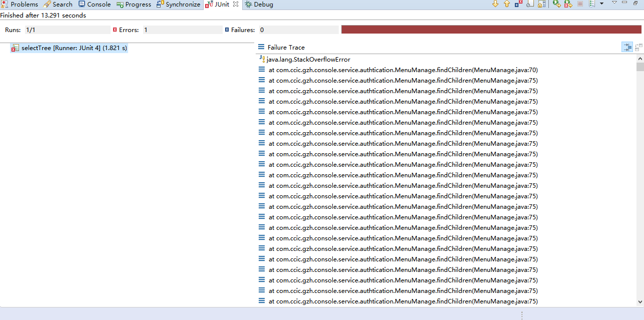Image resolution: width=644 pixels, height=320 pixels.
Task: Go to Next Failed Test arrow
Action: (x=495, y=4)
